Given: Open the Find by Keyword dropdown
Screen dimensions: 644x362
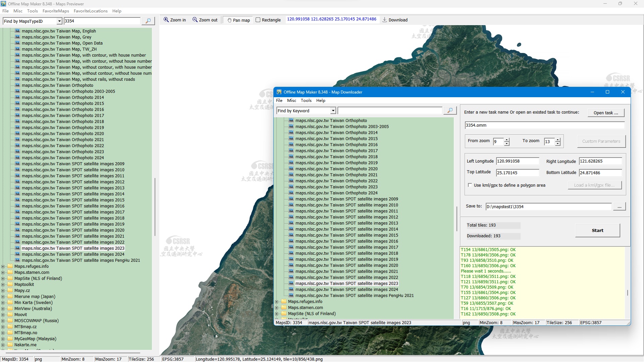Looking at the screenshot, I should [333, 111].
